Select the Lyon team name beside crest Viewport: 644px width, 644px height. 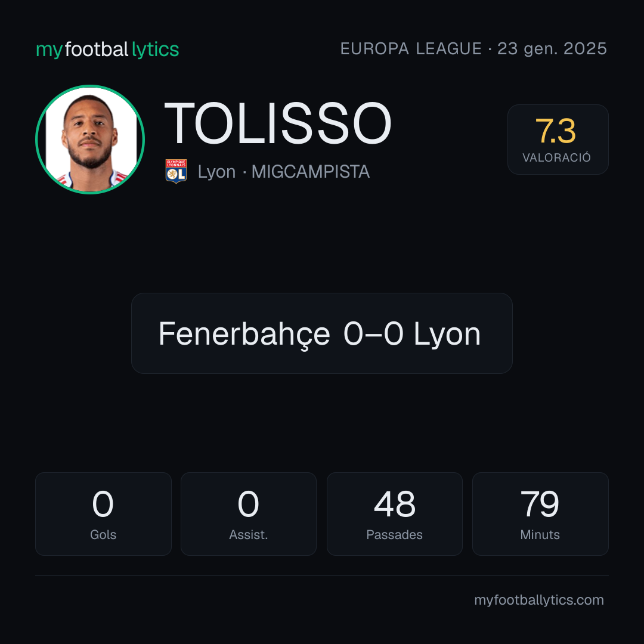tap(216, 172)
